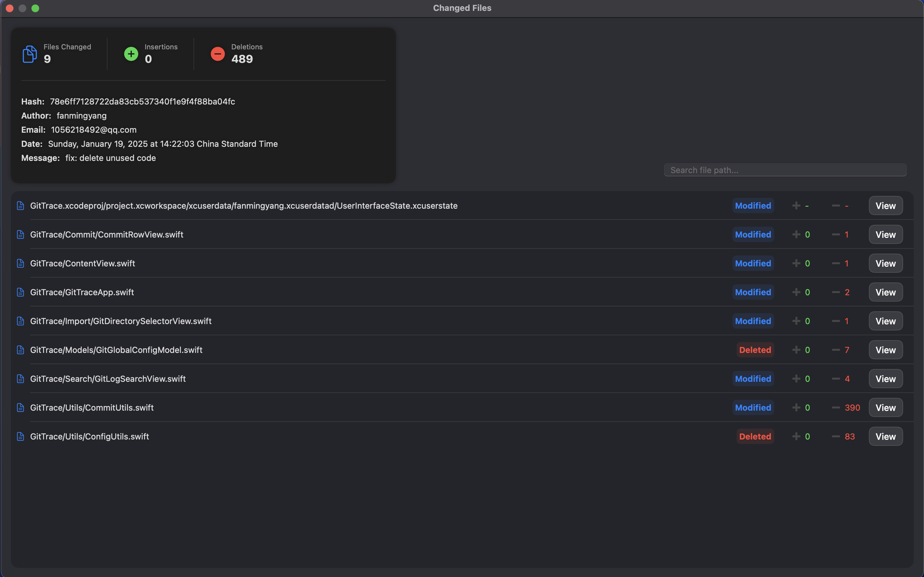Click file icon beside ConfigUtils.swift
Viewport: 924px width, 577px height.
pyautogui.click(x=21, y=437)
